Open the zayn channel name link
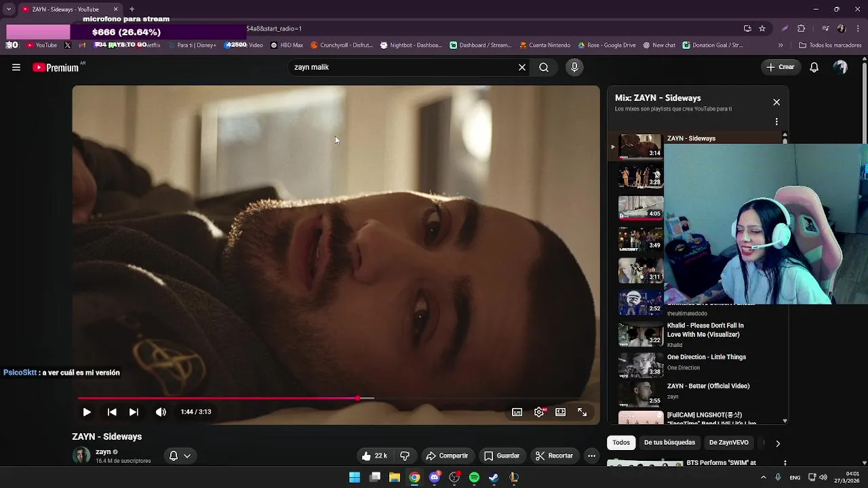868x488 pixels. 103,451
